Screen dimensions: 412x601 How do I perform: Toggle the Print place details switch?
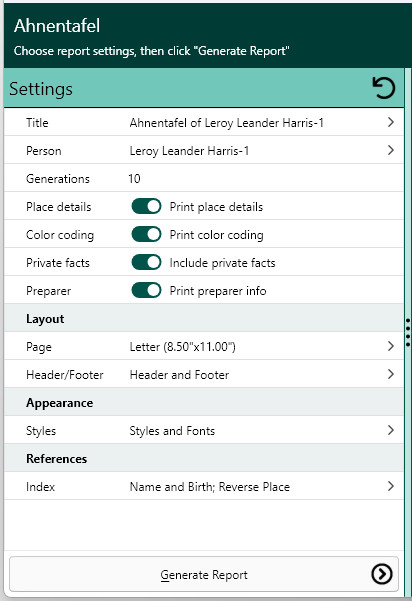(146, 206)
